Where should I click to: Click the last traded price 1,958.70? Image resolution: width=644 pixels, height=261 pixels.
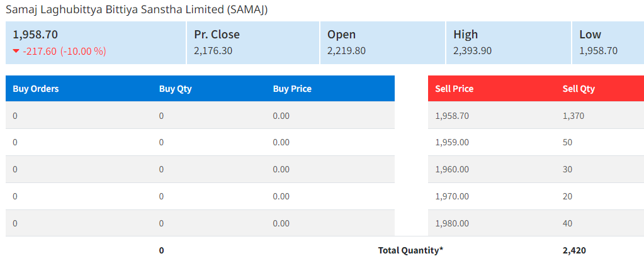[35, 35]
